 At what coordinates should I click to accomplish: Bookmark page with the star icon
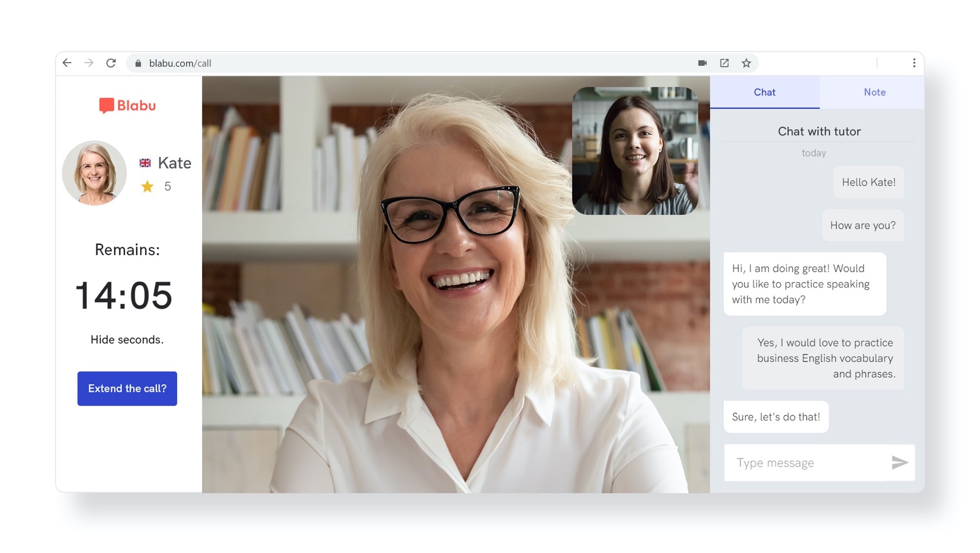[746, 63]
